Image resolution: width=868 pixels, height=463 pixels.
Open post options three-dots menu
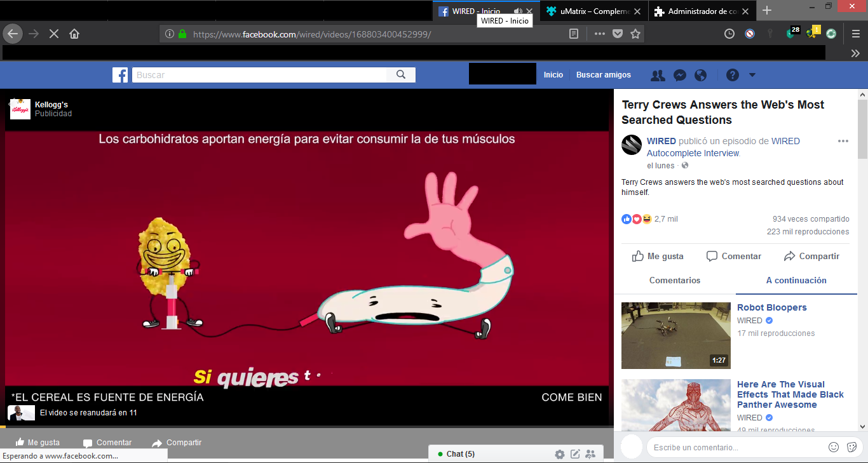pyautogui.click(x=843, y=141)
